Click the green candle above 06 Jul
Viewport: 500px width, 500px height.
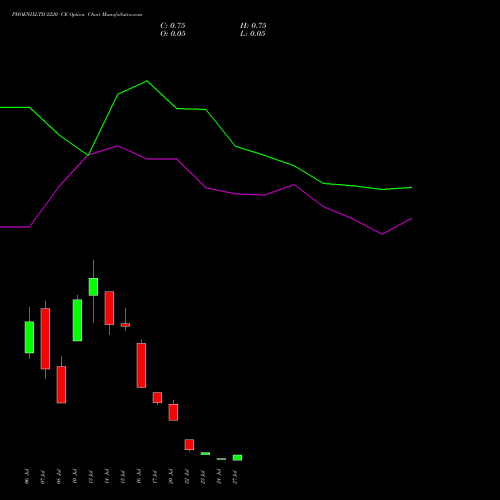click(29, 337)
